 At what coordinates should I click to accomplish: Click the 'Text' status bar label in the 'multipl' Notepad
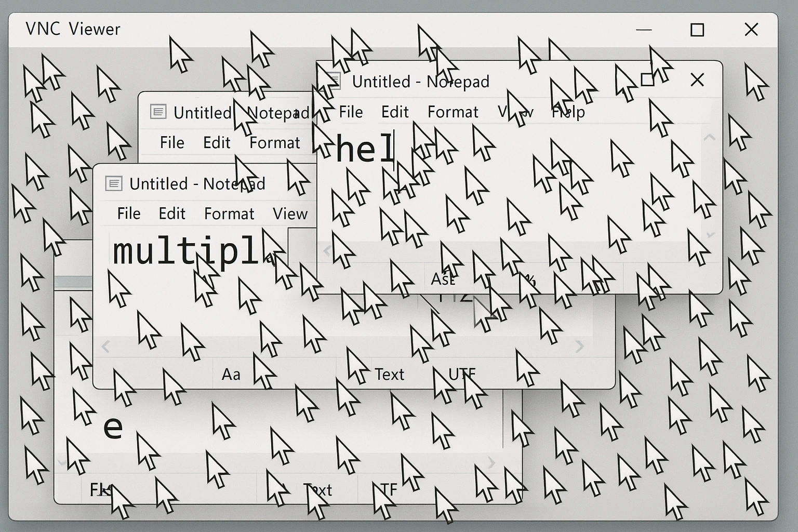389,374
